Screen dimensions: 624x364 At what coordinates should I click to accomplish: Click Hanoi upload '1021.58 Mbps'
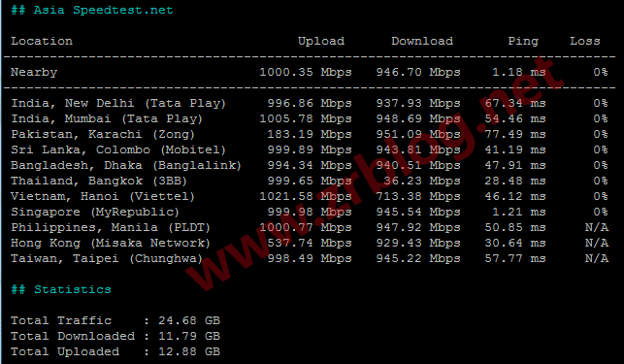tap(306, 196)
